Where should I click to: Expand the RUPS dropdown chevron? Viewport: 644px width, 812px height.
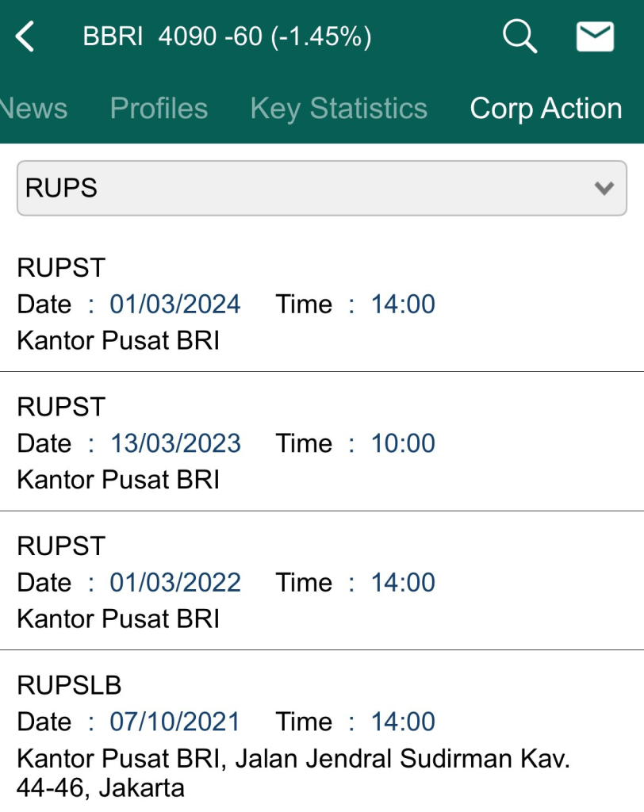click(x=604, y=189)
